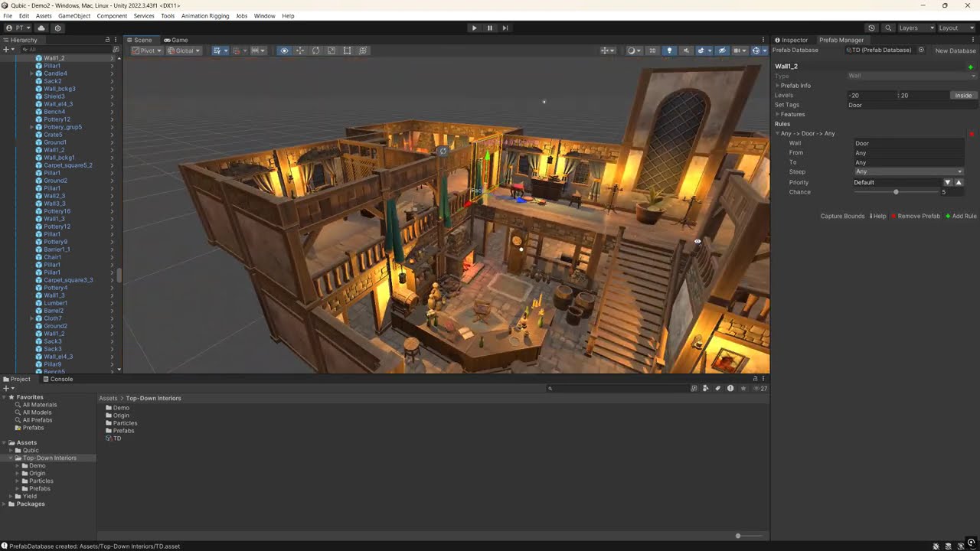
Task: Click the global search magnifier icon
Action: (x=888, y=28)
